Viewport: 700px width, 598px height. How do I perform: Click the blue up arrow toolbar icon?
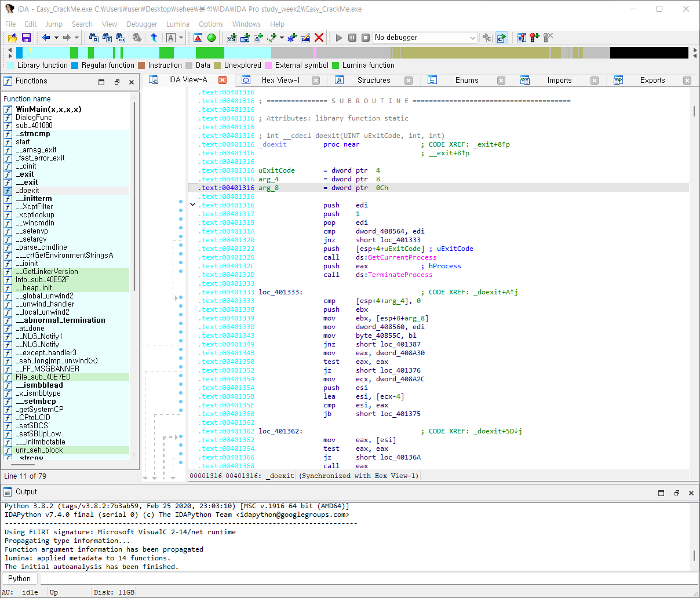(x=154, y=38)
